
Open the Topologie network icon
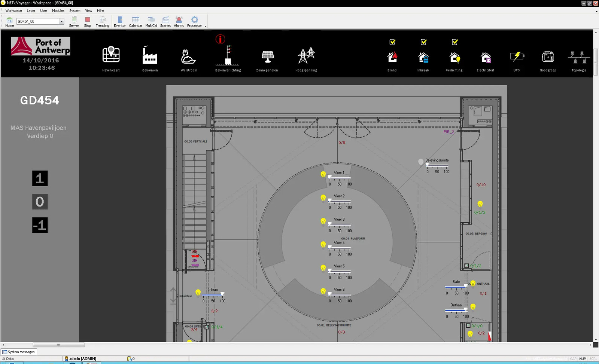[x=579, y=57]
